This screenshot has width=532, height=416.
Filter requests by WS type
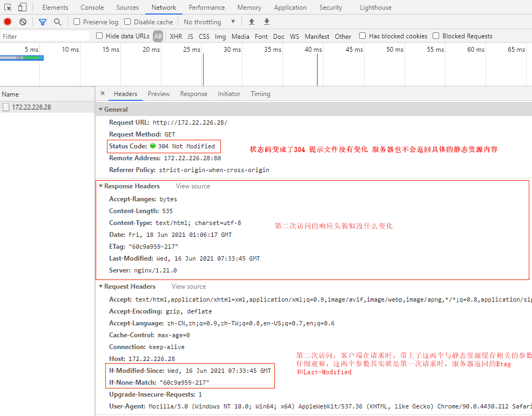click(x=294, y=36)
